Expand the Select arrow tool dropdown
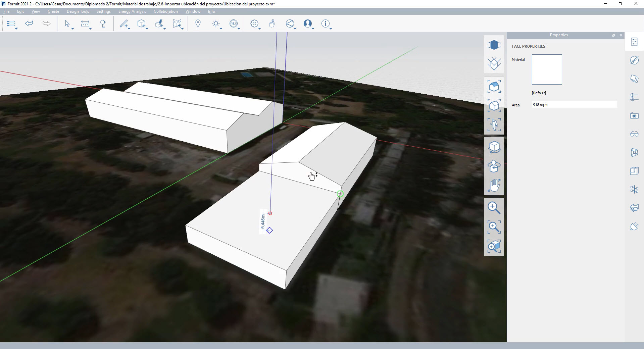Image resolution: width=644 pixels, height=349 pixels. [72, 29]
